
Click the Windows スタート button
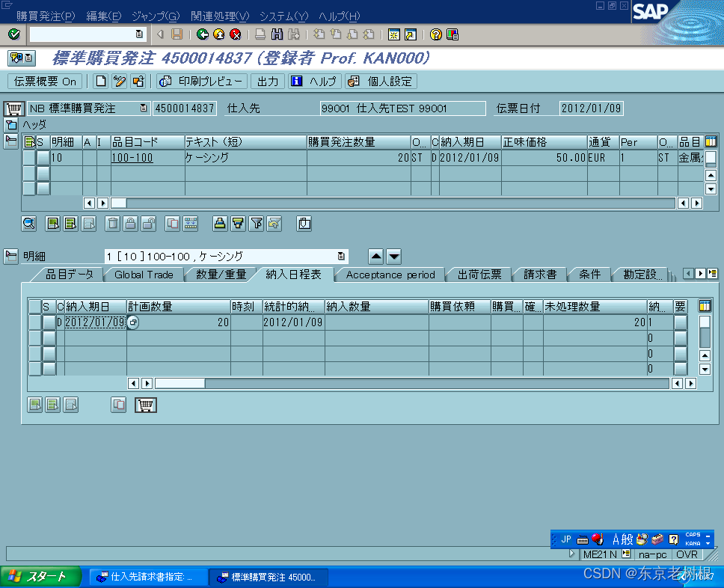coord(40,577)
